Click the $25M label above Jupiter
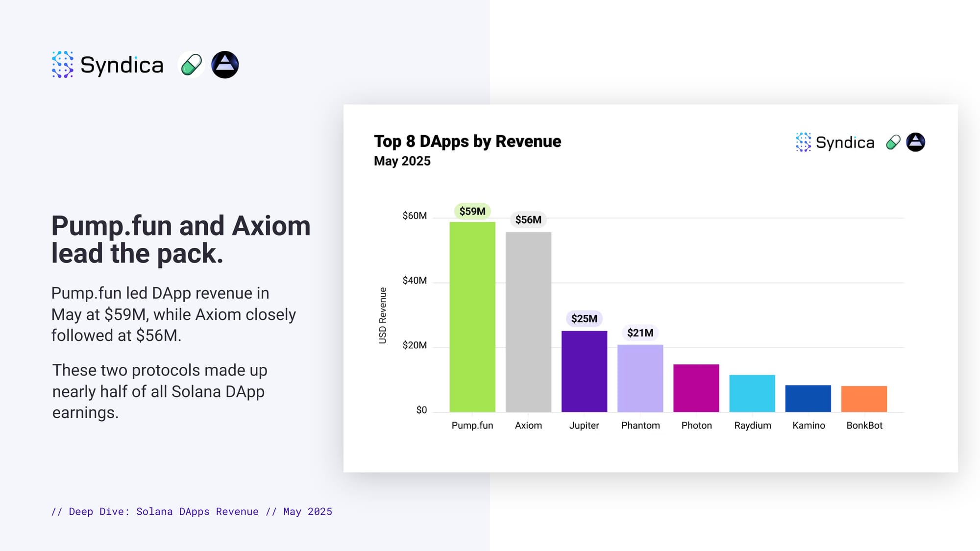Viewport: 980px width, 551px height. [584, 319]
